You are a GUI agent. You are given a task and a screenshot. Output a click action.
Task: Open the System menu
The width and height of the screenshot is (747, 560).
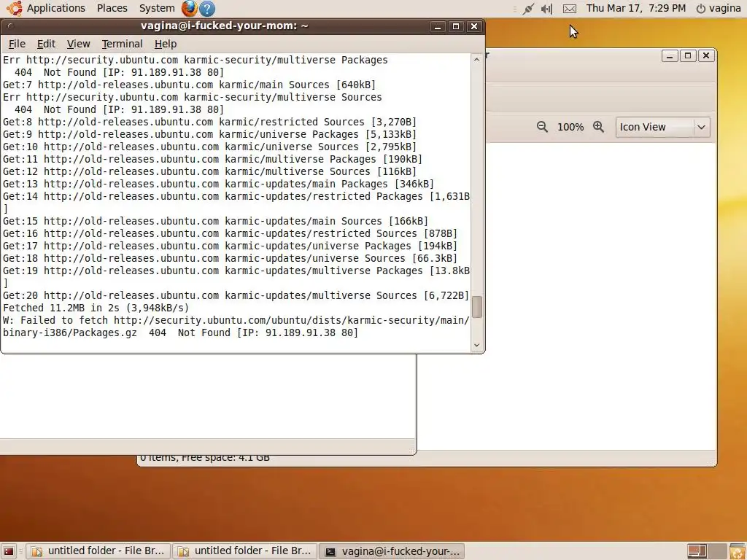pyautogui.click(x=157, y=8)
